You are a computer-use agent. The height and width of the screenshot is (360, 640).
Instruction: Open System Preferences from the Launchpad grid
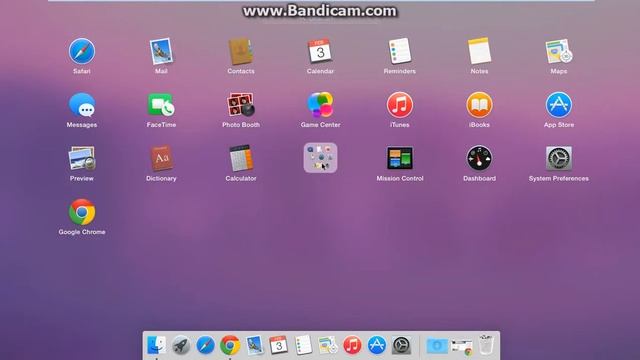[559, 158]
